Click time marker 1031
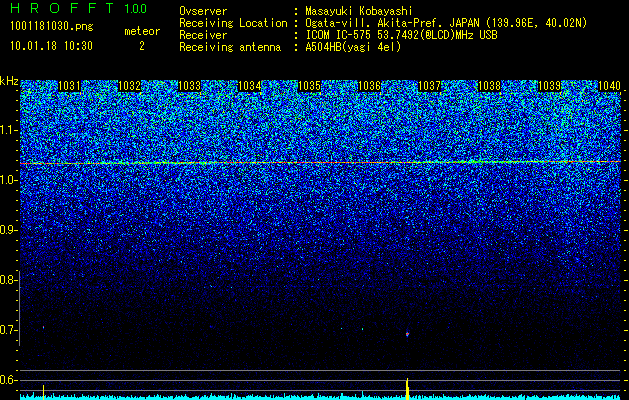Image resolution: width=629 pixels, height=400 pixels. coord(69,86)
